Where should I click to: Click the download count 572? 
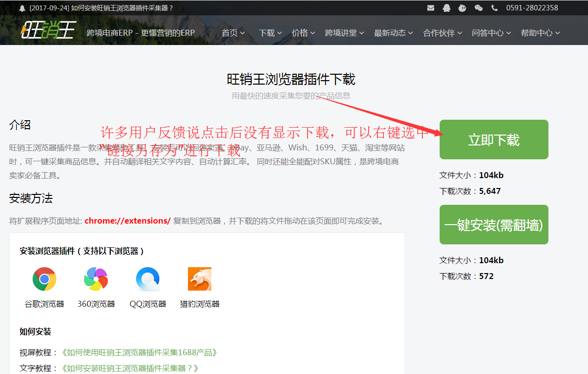pos(487,277)
